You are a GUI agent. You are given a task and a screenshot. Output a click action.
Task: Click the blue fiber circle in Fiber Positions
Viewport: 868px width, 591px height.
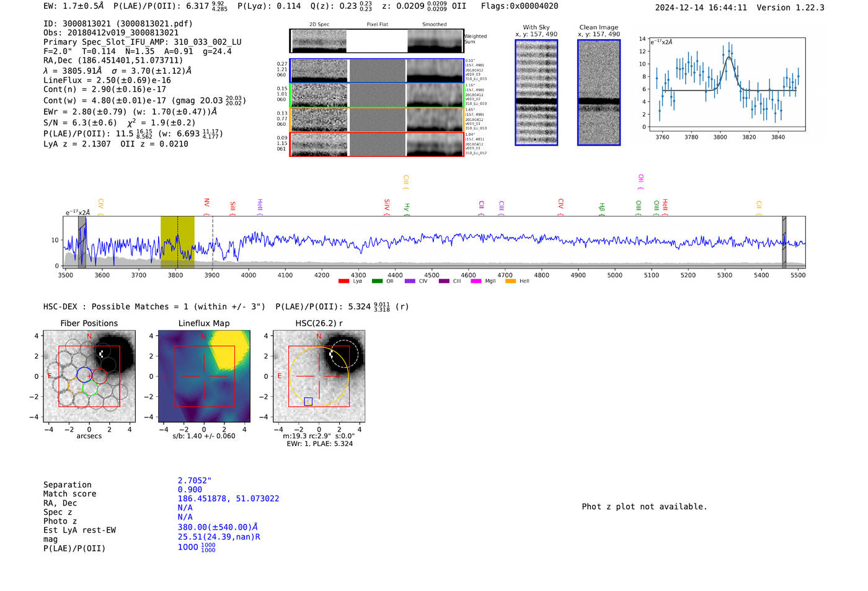[x=84, y=375]
